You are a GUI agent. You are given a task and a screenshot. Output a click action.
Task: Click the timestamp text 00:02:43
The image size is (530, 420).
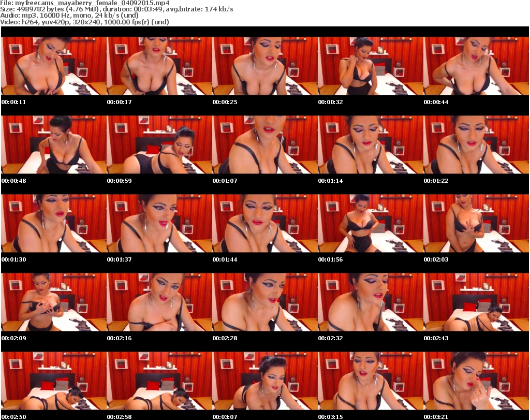click(x=436, y=338)
